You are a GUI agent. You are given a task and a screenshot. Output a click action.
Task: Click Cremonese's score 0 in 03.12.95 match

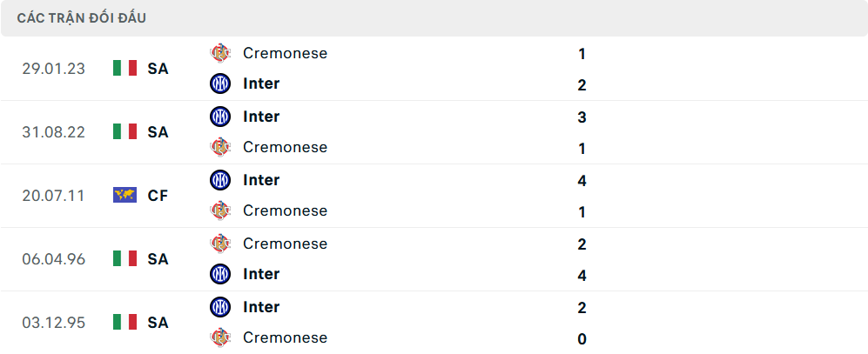[x=582, y=339]
